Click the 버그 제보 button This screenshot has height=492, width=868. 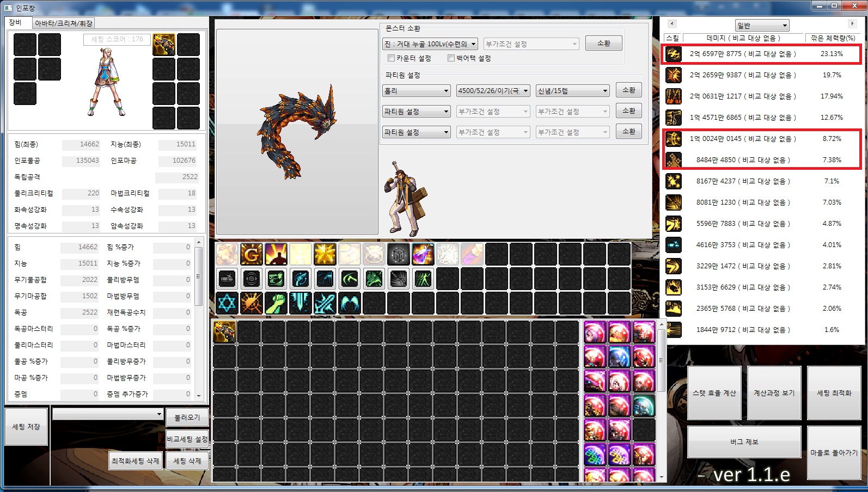744,442
